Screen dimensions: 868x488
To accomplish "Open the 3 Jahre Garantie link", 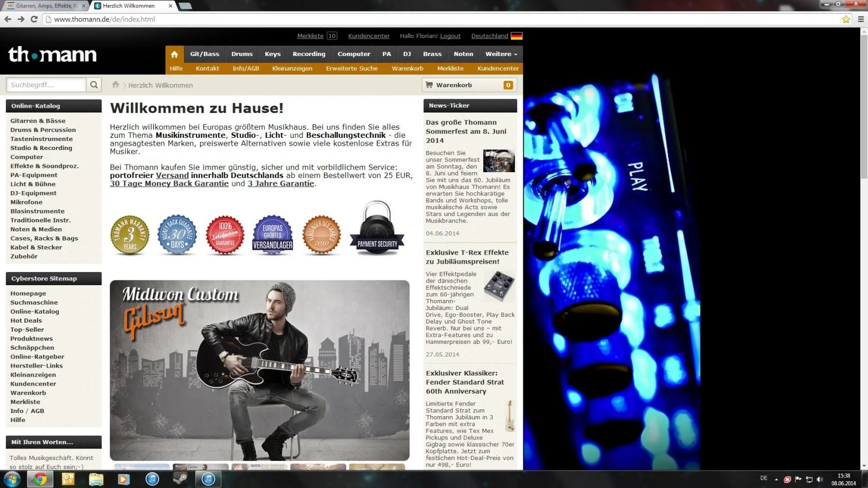I will (281, 183).
